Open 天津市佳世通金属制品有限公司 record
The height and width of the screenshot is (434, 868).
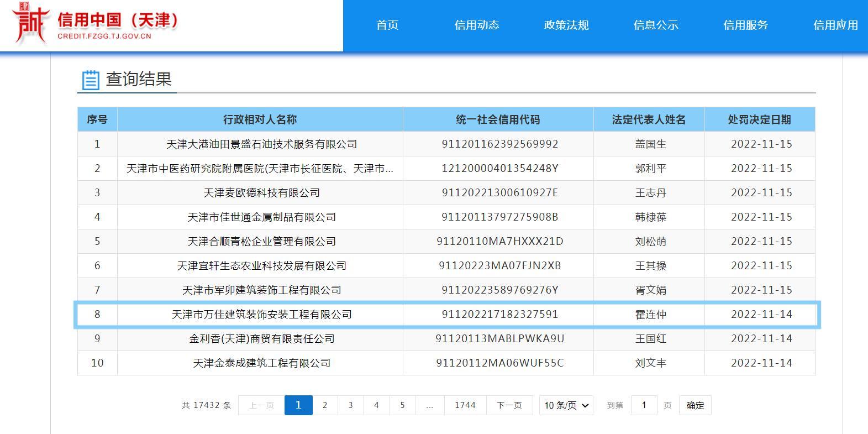pyautogui.click(x=262, y=217)
